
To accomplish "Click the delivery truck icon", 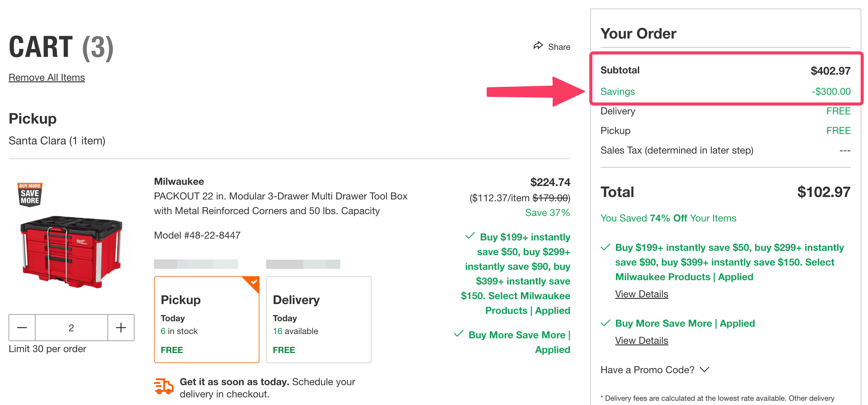I will 164,386.
